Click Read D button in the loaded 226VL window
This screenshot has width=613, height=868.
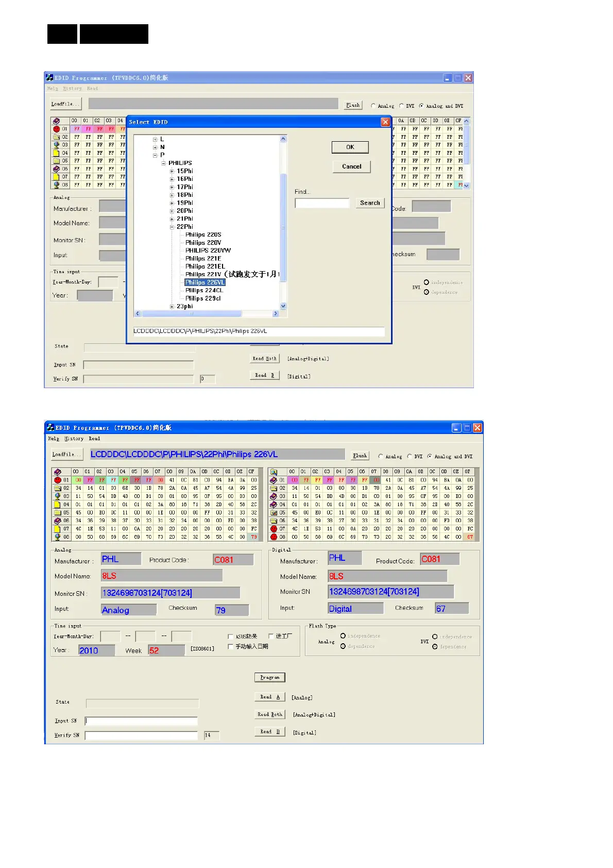(270, 731)
